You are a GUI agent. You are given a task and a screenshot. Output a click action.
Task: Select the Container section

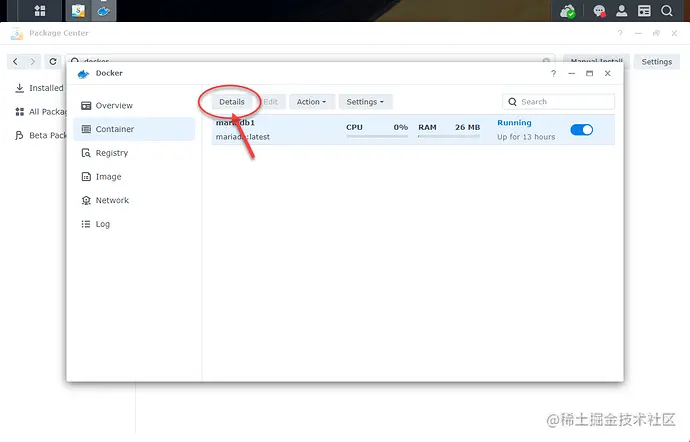[x=134, y=129]
